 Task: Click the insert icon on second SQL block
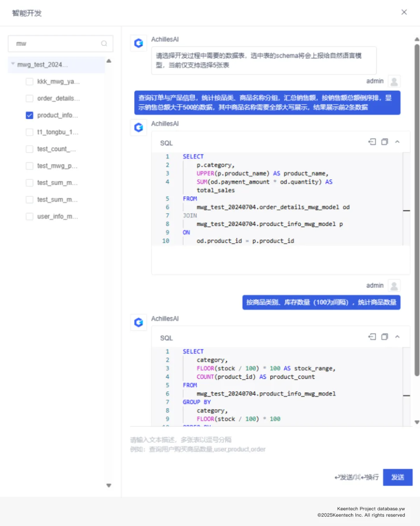(372, 337)
